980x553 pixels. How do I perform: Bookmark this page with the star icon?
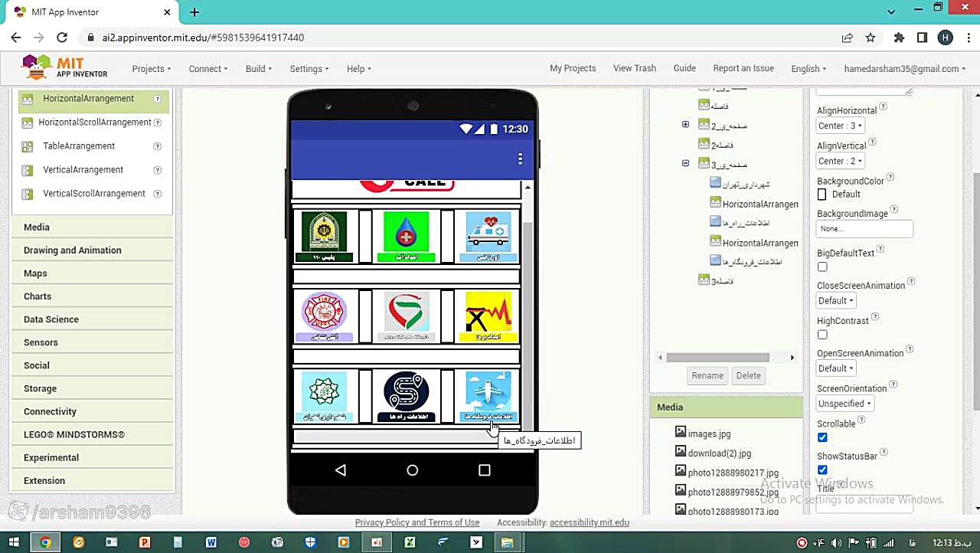point(871,38)
